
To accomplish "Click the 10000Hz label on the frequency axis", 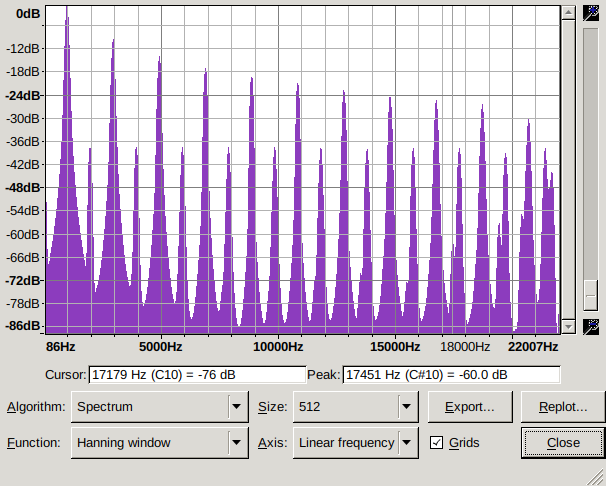I will (x=278, y=347).
